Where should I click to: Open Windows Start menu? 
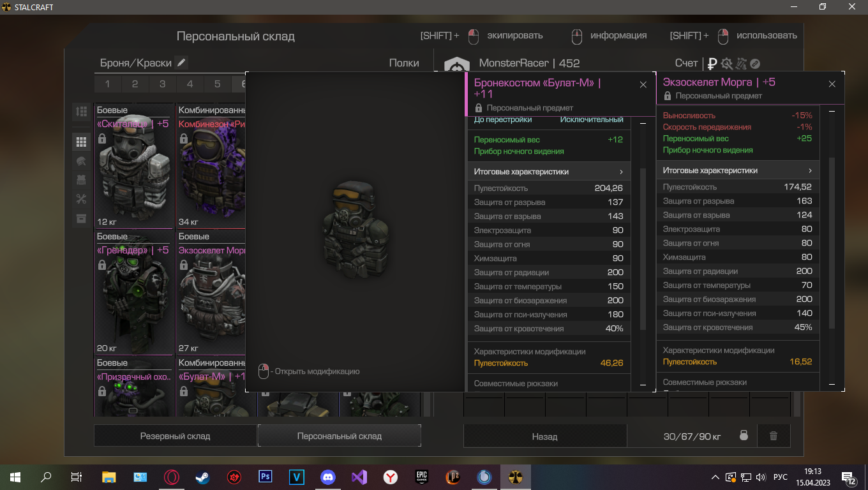(15, 477)
